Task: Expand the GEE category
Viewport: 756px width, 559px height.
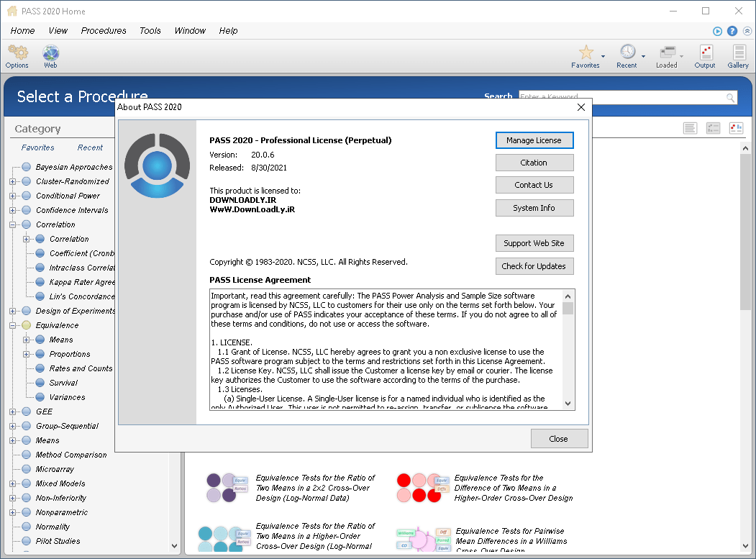Action: [12, 412]
